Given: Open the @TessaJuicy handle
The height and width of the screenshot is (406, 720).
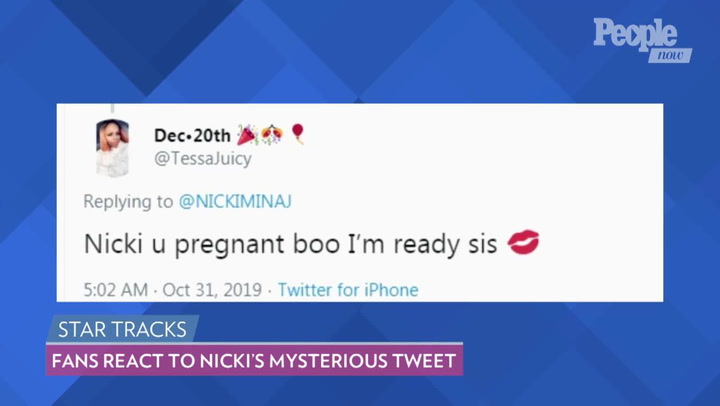Looking at the screenshot, I should pos(203,159).
